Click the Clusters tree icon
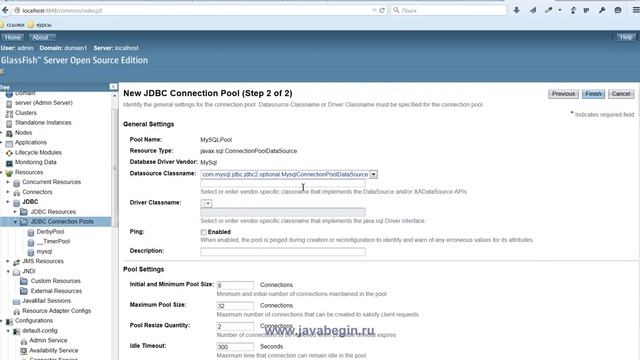This screenshot has width=640, height=360. click(9, 113)
